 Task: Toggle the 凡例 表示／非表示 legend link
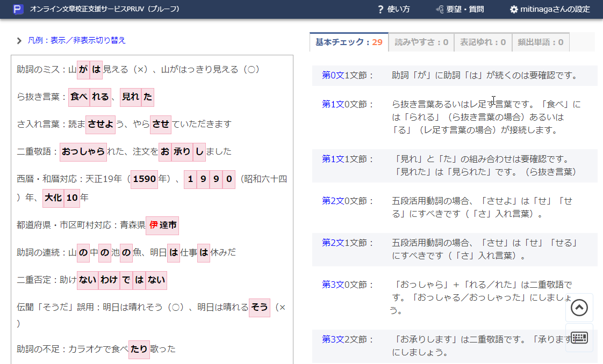[76, 40]
